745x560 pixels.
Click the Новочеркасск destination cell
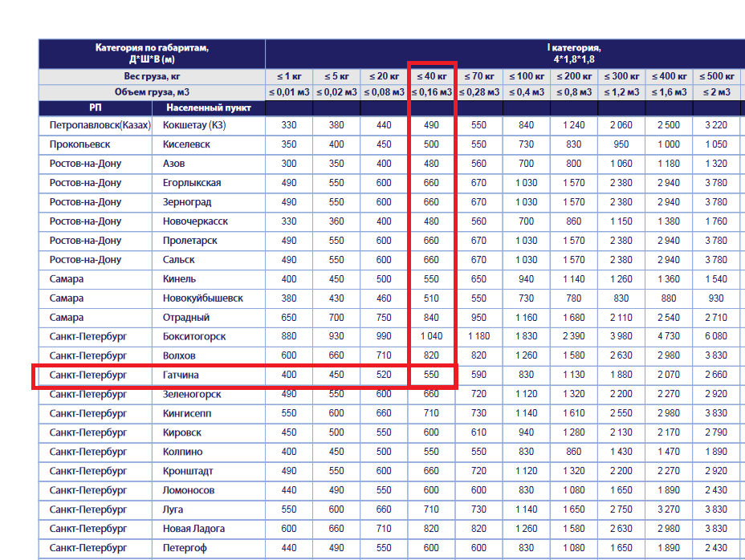[195, 221]
